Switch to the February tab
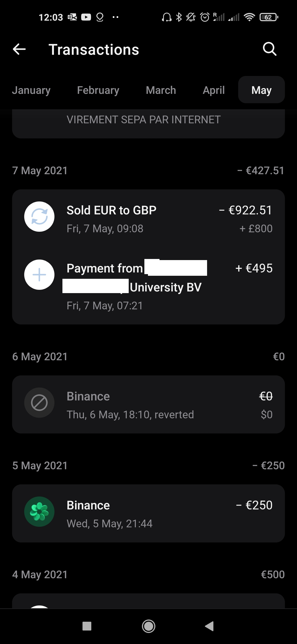Image resolution: width=297 pixels, height=644 pixels. [x=98, y=90]
